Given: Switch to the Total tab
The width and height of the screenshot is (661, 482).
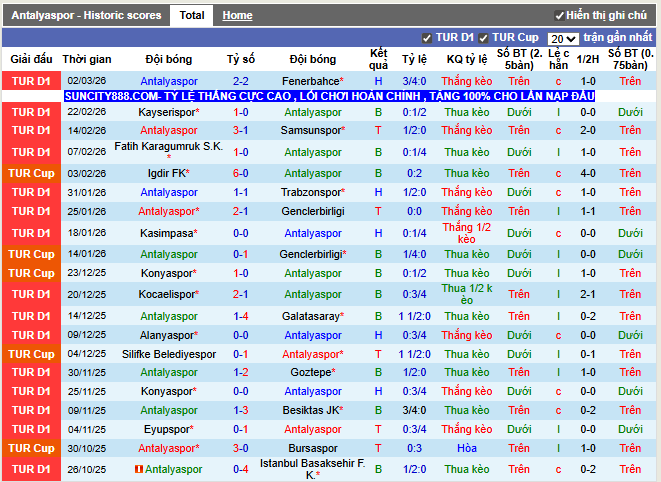Looking at the screenshot, I should click(x=192, y=16).
